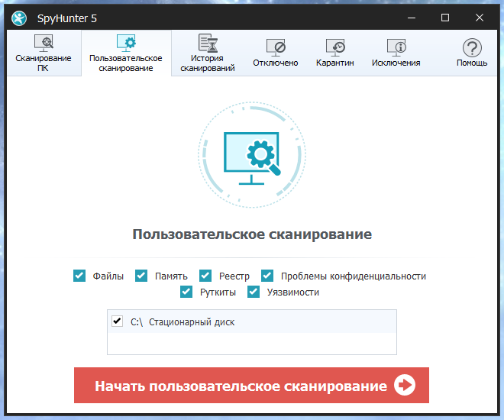Open Помощь help section

pos(472,53)
